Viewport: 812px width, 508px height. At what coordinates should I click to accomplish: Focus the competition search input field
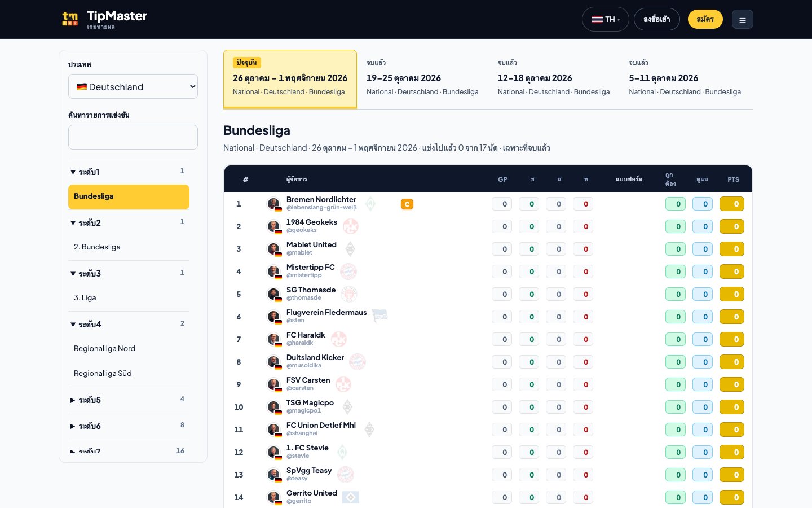(133, 137)
